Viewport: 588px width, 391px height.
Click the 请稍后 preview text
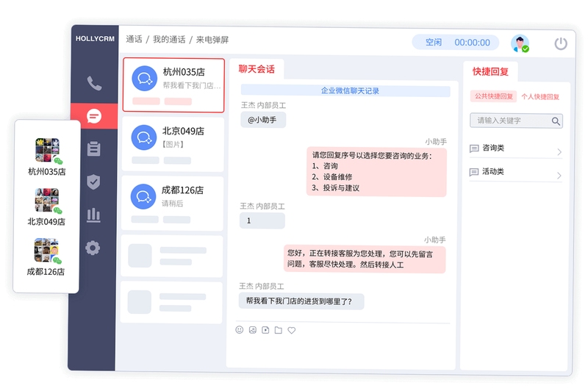[x=172, y=204]
